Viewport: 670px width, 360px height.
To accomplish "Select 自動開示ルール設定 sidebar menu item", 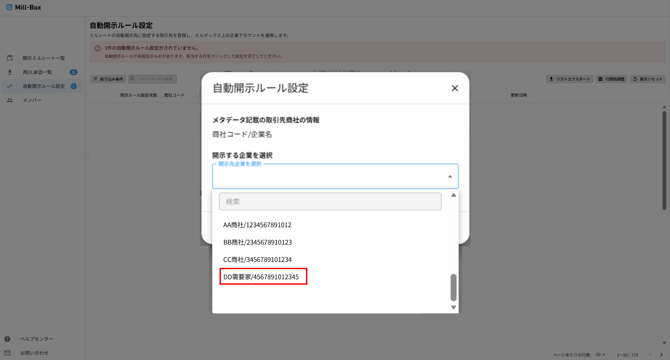I will [x=41, y=86].
